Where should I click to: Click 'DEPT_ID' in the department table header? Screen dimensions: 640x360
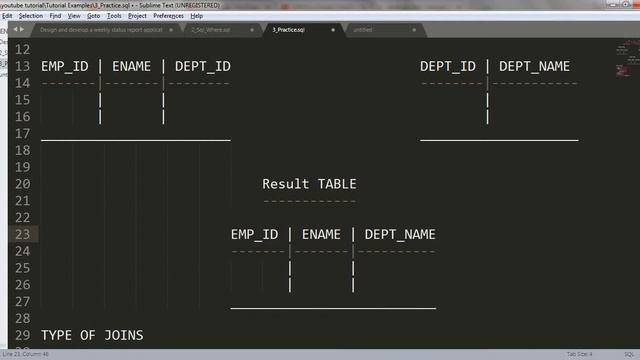[448, 67]
